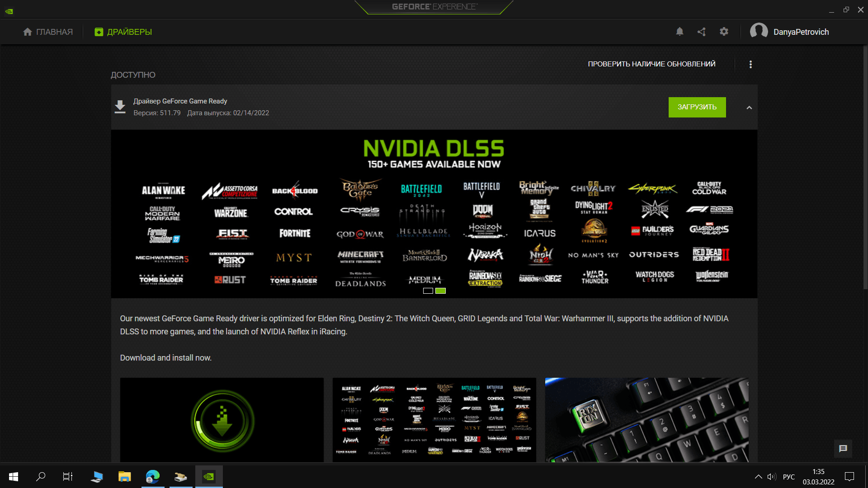Click the ЗАГРУЗИТЬ download button
868x488 pixels.
pyautogui.click(x=697, y=107)
